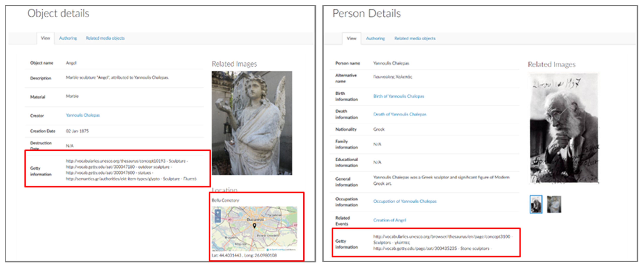Screen dimensions: 644x267
Task: Click the black map pin marker
Action: tap(254, 225)
